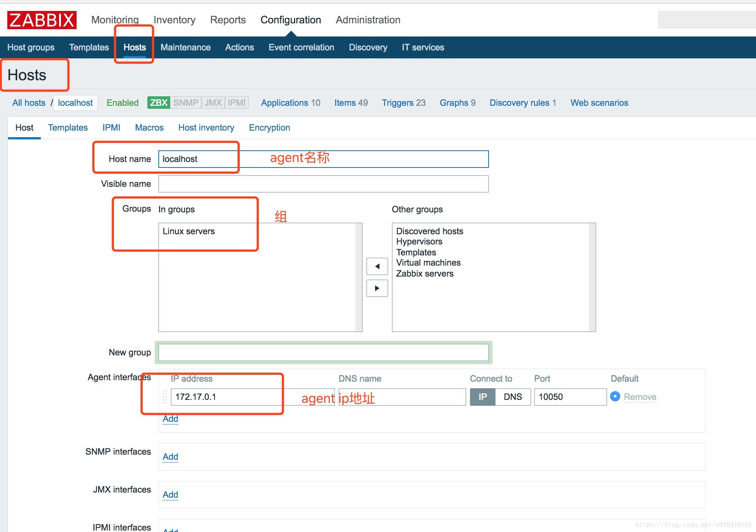
Task: Focus the agent DNS name field
Action: click(x=402, y=397)
